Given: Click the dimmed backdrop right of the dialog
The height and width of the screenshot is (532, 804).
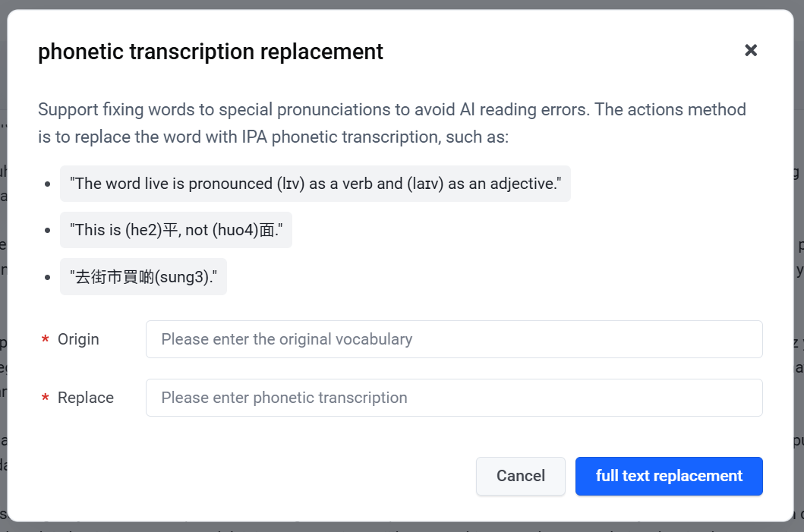Looking at the screenshot, I should tap(799, 307).
